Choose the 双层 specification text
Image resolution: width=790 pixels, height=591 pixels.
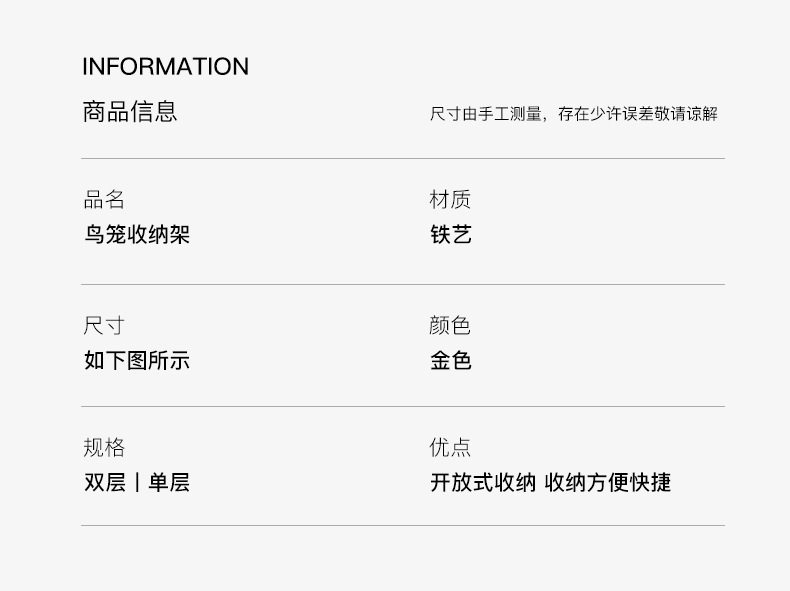(x=104, y=483)
